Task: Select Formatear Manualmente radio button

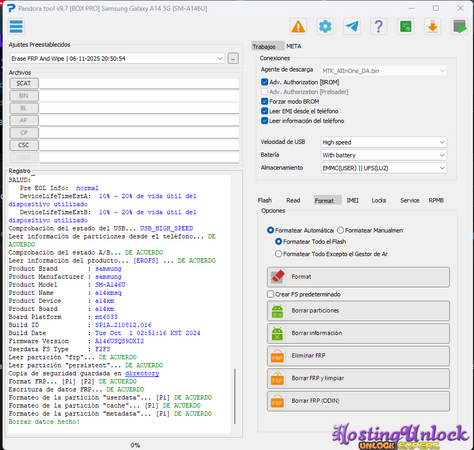Action: (x=340, y=230)
